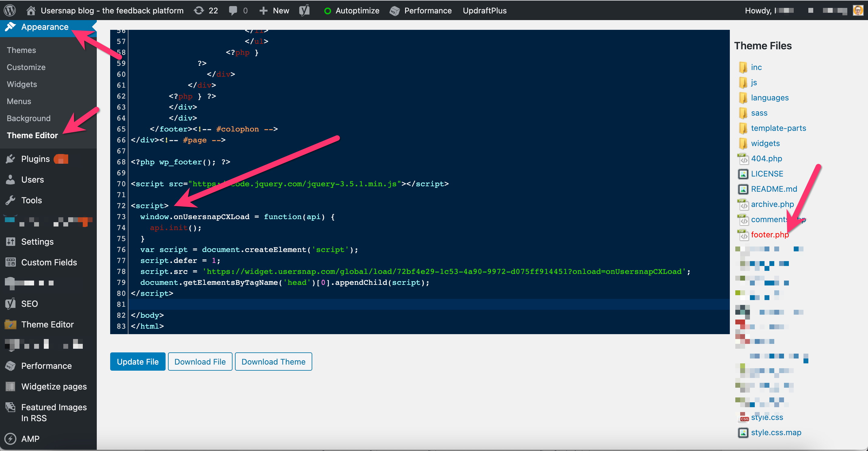Expand the widgets folder

pyautogui.click(x=765, y=143)
